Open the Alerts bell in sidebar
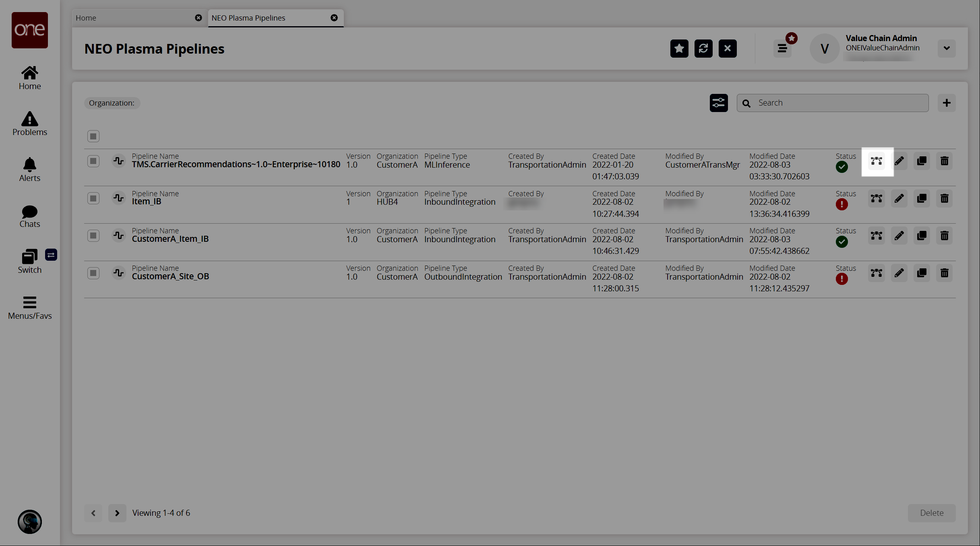 point(30,170)
